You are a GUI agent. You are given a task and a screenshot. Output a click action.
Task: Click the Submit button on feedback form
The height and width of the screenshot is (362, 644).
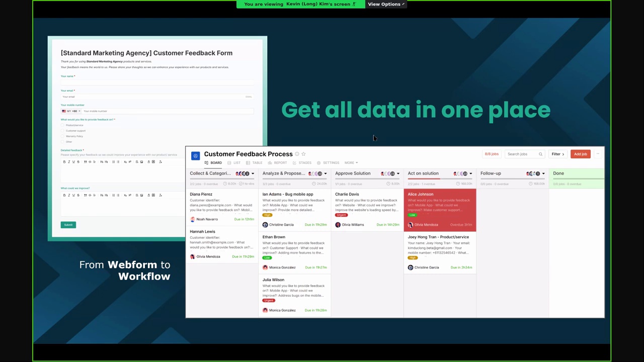[68, 225]
